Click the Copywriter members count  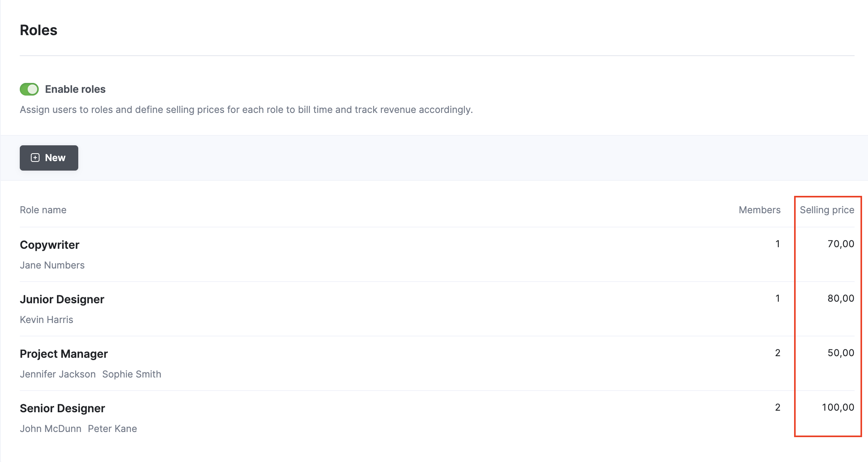coord(777,244)
